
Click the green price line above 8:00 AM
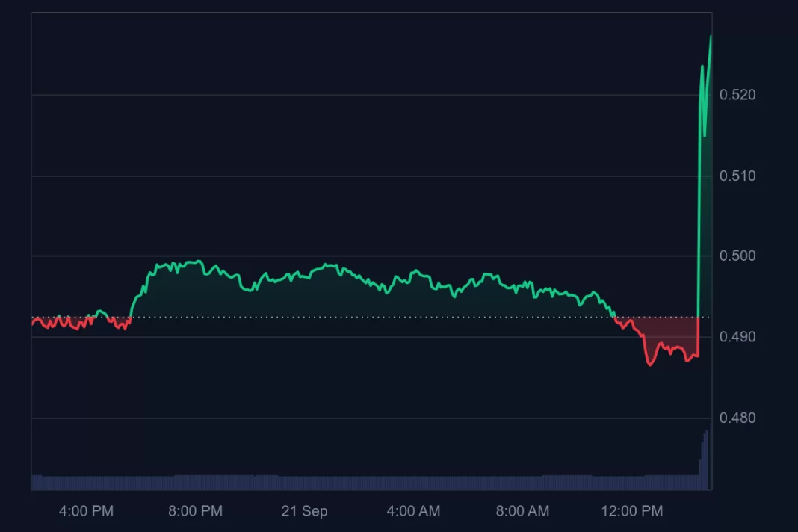click(x=523, y=285)
